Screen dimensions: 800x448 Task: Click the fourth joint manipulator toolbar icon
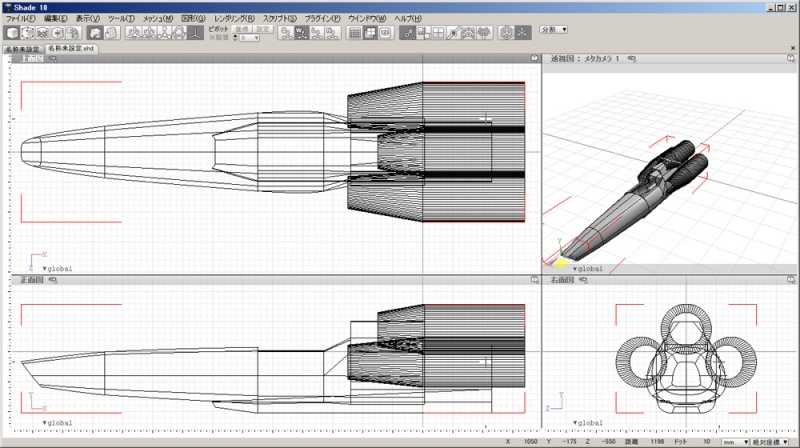point(180,33)
